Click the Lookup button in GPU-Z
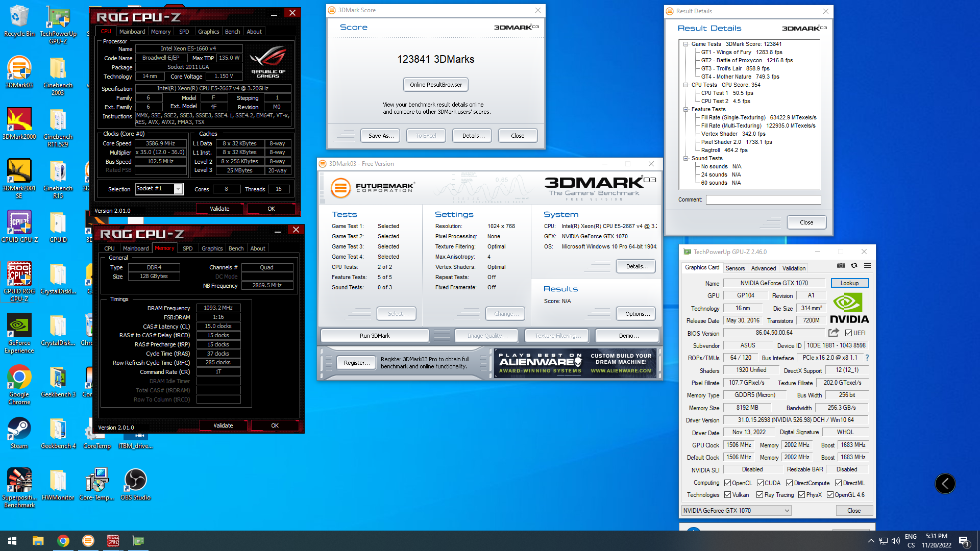Viewport: 980px width, 551px height. click(849, 283)
